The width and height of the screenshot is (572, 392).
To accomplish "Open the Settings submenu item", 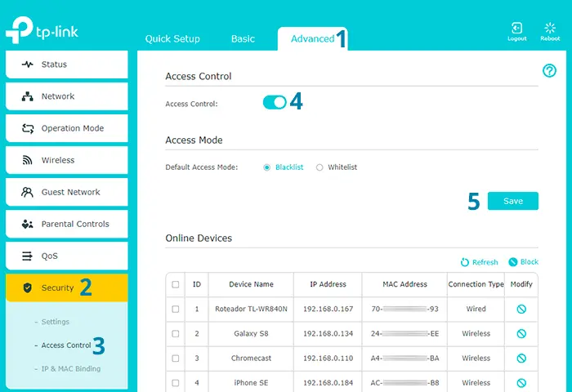I will [x=55, y=322].
